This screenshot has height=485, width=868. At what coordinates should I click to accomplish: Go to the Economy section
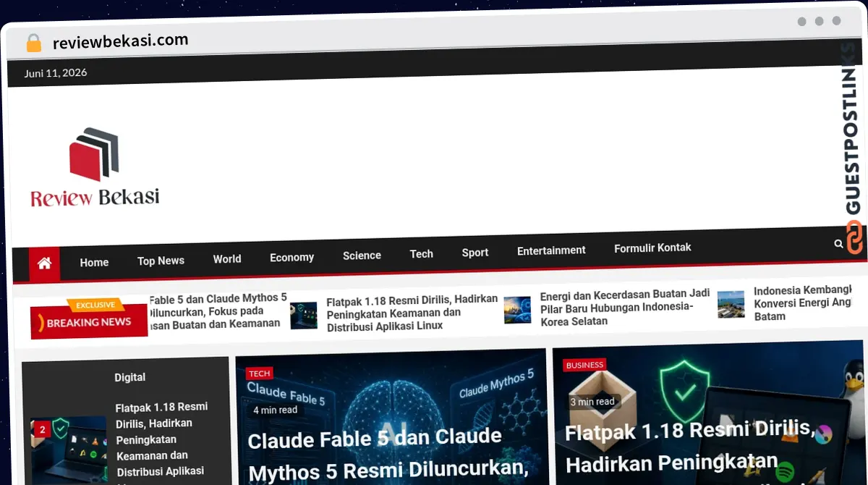click(x=292, y=258)
